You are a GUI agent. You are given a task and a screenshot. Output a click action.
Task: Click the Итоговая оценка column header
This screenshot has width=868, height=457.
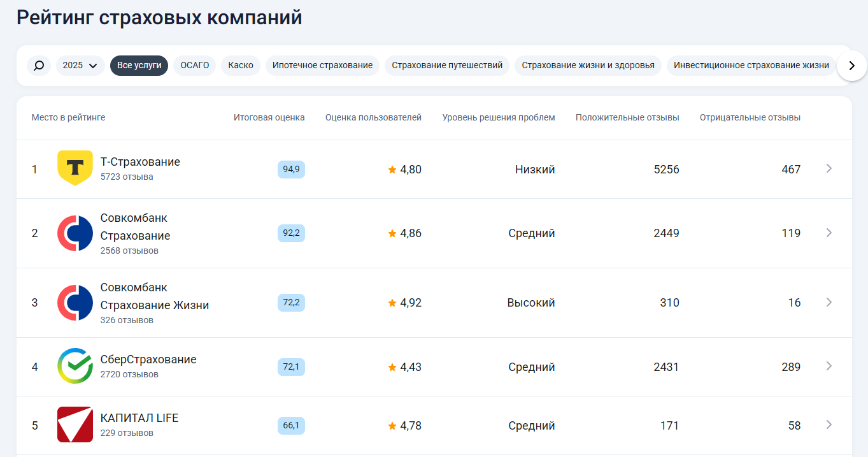pyautogui.click(x=269, y=117)
